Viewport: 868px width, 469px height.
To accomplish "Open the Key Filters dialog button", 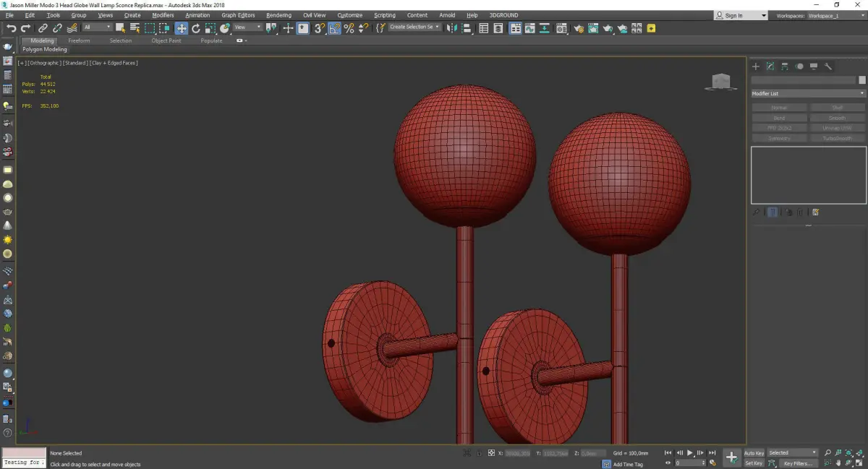I will tap(798, 463).
